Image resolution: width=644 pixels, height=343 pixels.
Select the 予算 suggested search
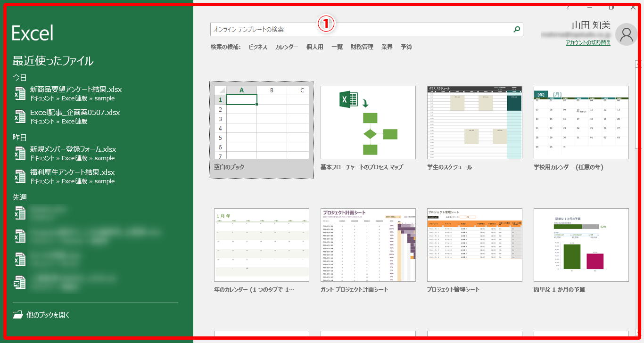(x=406, y=47)
